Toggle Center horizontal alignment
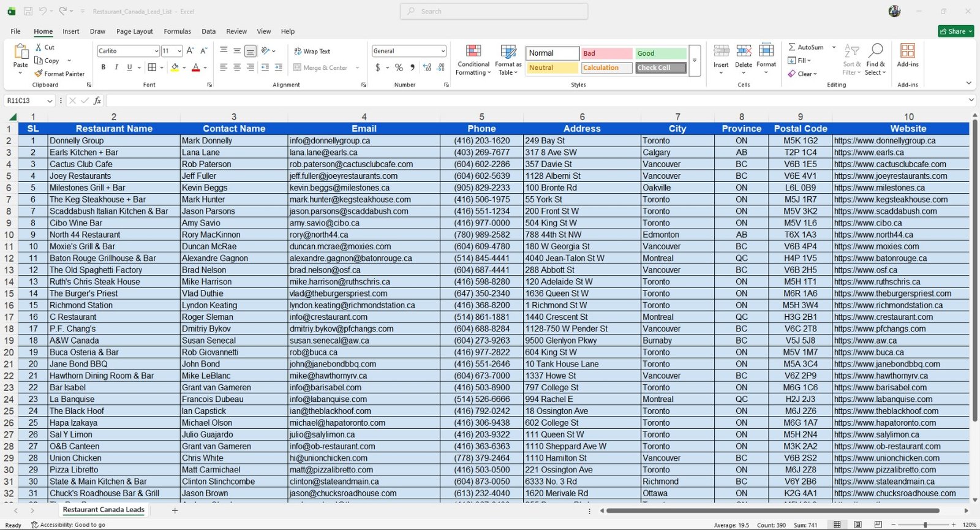Image resolution: width=980 pixels, height=530 pixels. pos(237,67)
